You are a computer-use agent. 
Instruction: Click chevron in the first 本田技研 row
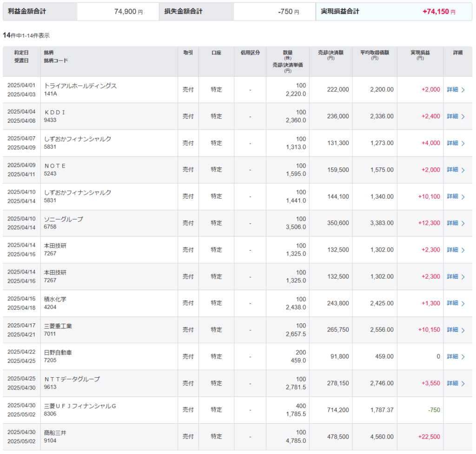click(x=463, y=250)
